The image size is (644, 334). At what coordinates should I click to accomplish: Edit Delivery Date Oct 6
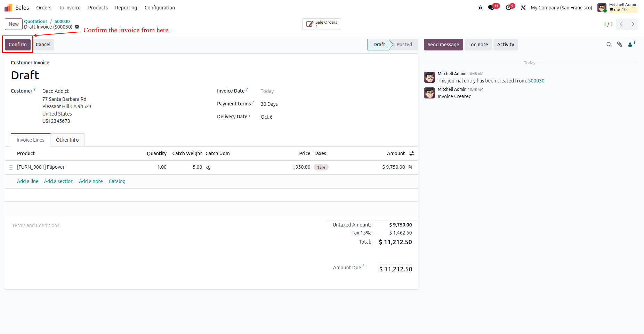(x=267, y=117)
